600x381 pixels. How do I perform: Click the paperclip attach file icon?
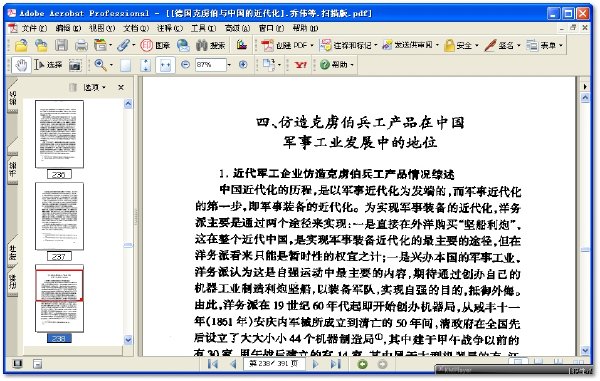(124, 46)
